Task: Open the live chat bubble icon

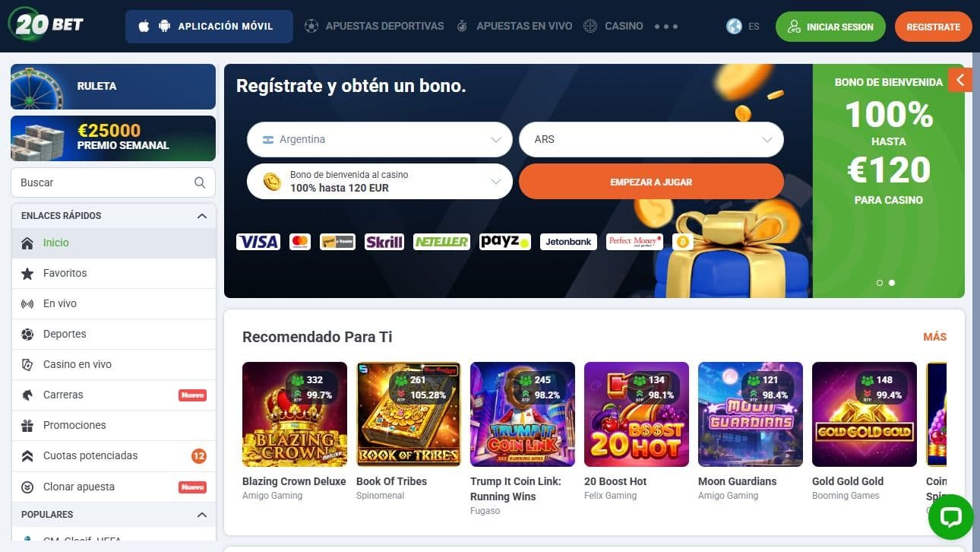Action: pos(950,517)
